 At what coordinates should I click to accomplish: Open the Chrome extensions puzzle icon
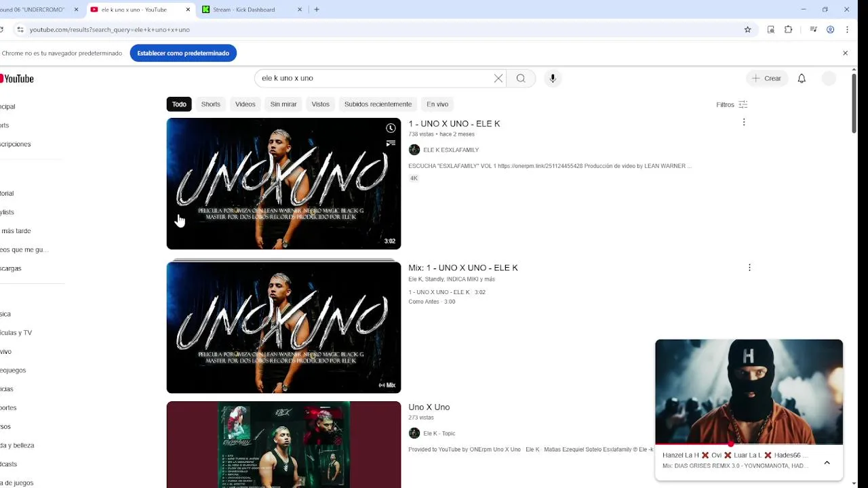tap(788, 30)
